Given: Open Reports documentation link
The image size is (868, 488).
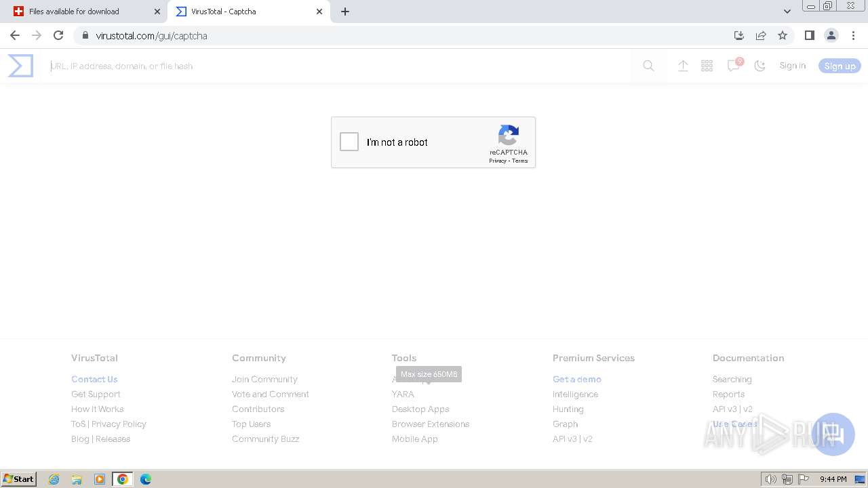Looking at the screenshot, I should (x=728, y=394).
